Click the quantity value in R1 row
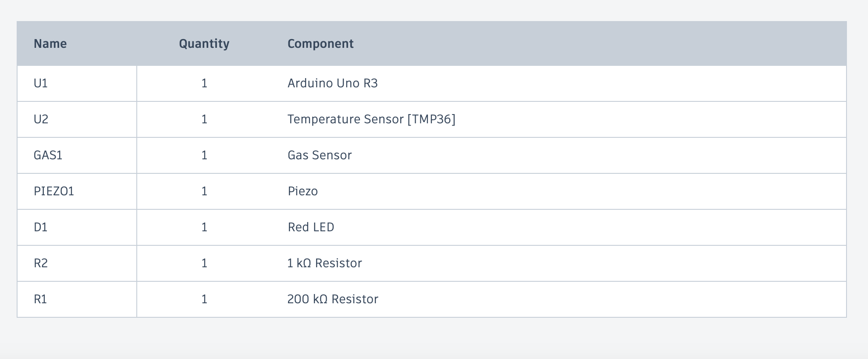The height and width of the screenshot is (359, 868). [x=204, y=299]
